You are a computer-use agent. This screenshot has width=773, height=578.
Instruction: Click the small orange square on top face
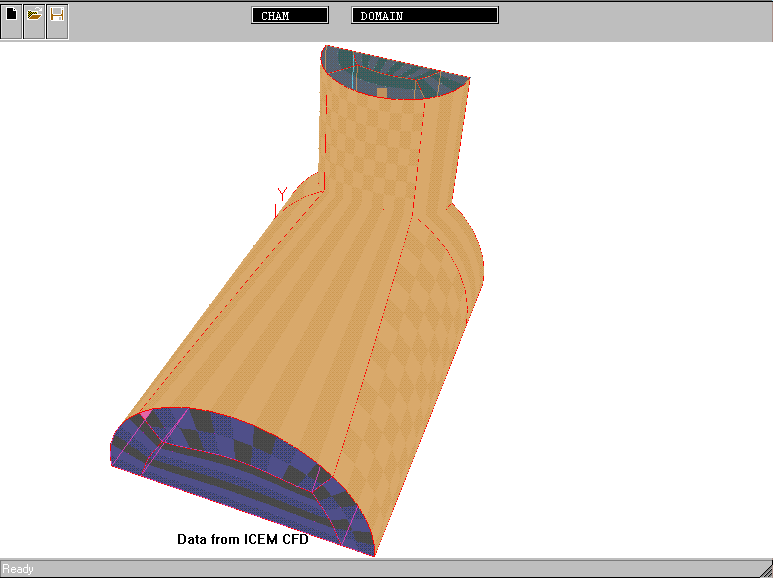382,92
